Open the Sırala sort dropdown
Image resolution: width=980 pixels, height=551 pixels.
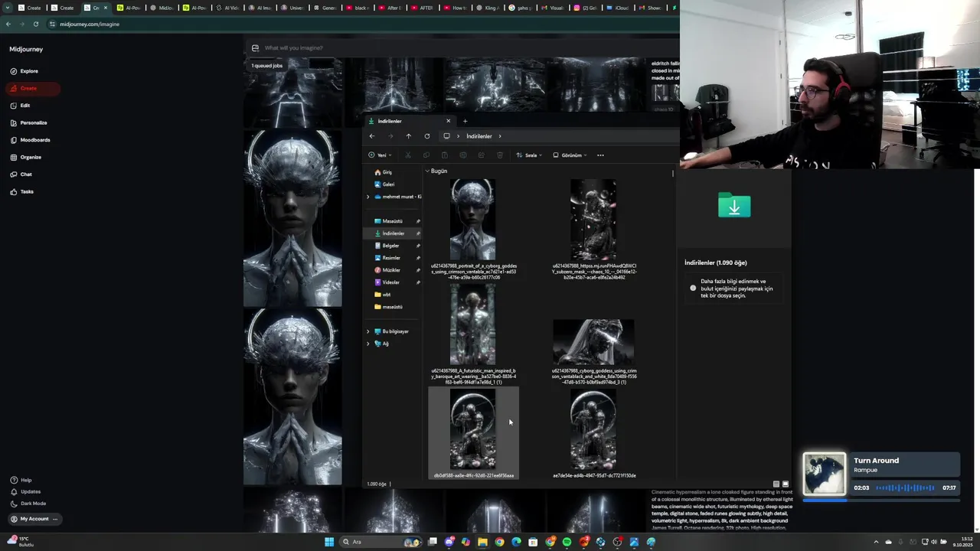coord(529,155)
